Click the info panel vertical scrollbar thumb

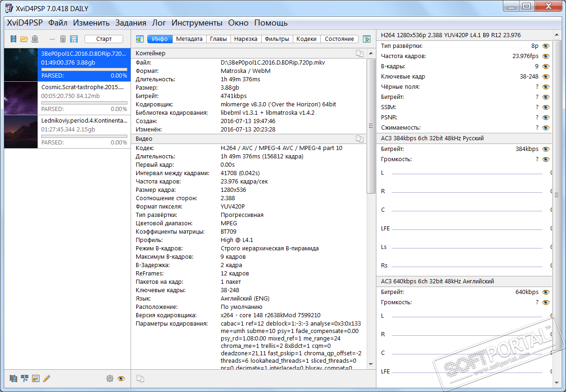[371, 125]
